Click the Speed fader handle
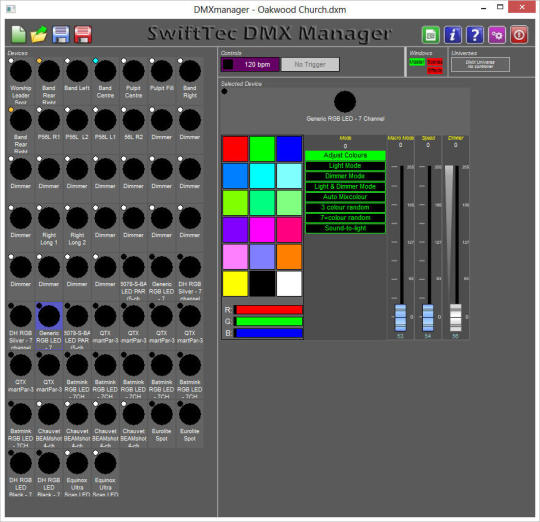Viewport: 540px width, 522px height. coord(428,317)
